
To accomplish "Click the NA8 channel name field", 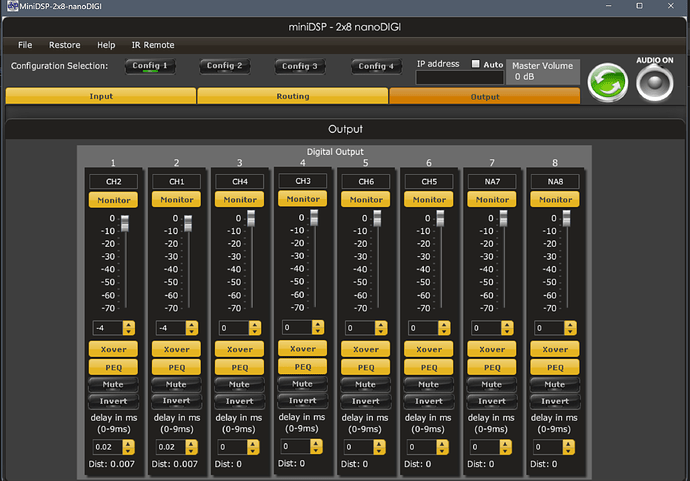I will (x=555, y=181).
